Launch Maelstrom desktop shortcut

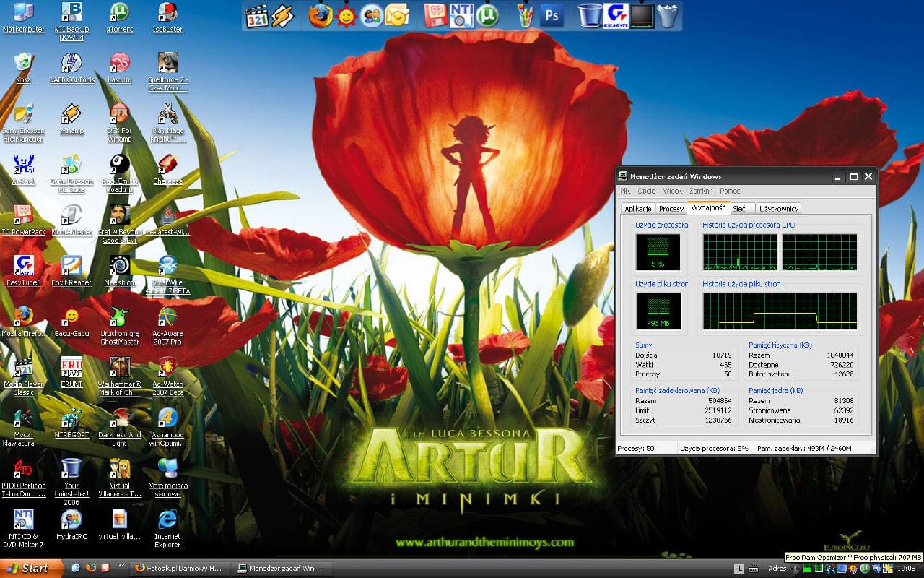(x=119, y=271)
